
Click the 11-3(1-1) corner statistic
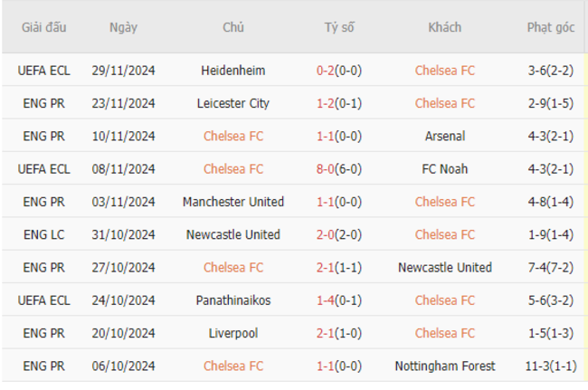[x=551, y=366]
